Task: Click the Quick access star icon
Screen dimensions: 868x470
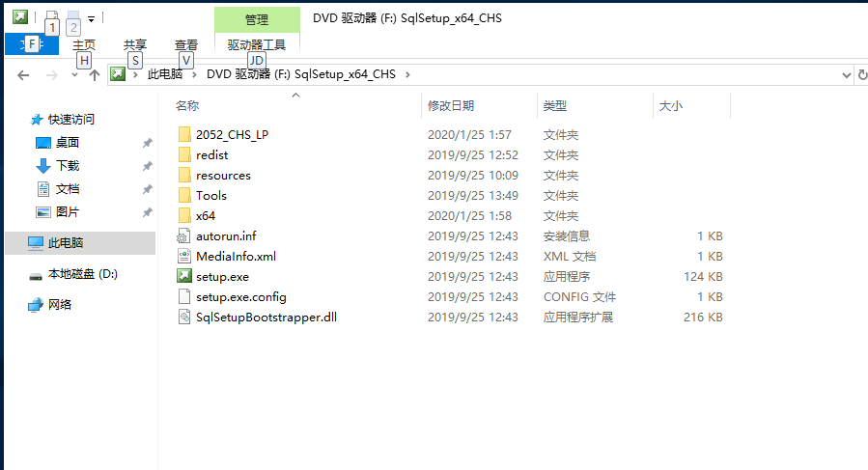Action: click(37, 120)
